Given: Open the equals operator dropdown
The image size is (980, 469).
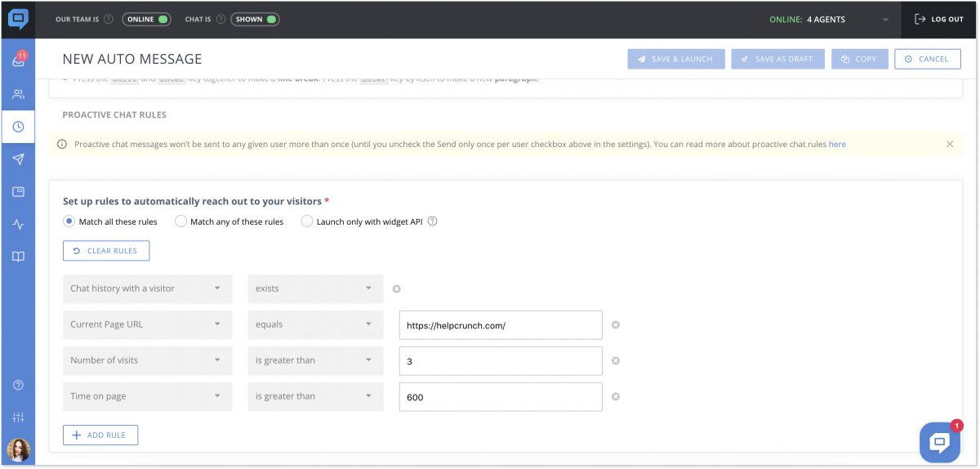Looking at the screenshot, I should point(315,324).
